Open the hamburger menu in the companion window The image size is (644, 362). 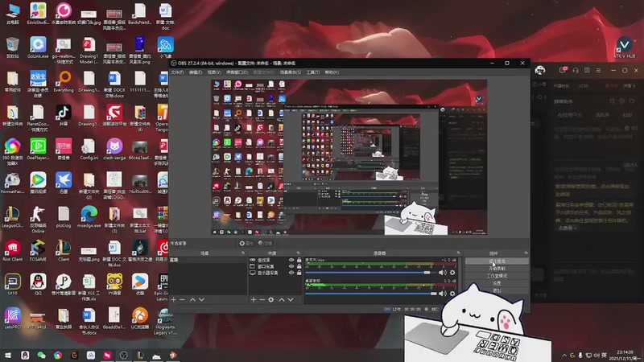pyautogui.click(x=598, y=71)
